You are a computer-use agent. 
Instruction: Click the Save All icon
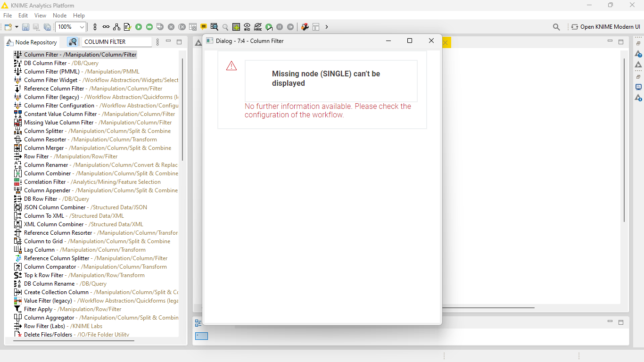click(x=47, y=27)
